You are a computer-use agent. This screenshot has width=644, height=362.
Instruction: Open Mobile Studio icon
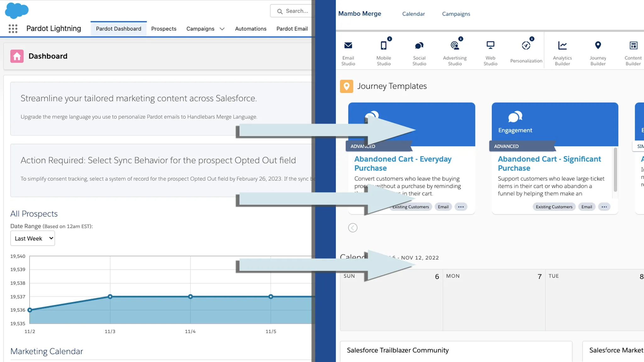point(384,46)
